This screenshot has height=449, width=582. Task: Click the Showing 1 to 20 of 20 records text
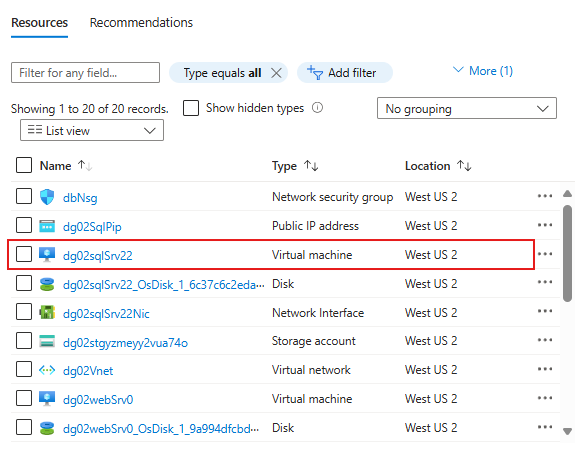90,109
